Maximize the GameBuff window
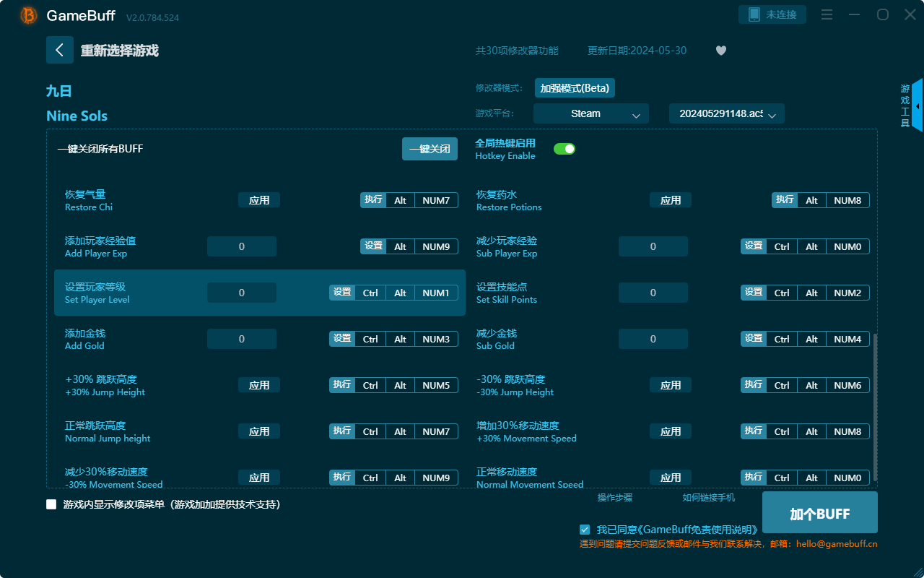The width and height of the screenshot is (924, 578). 882,14
